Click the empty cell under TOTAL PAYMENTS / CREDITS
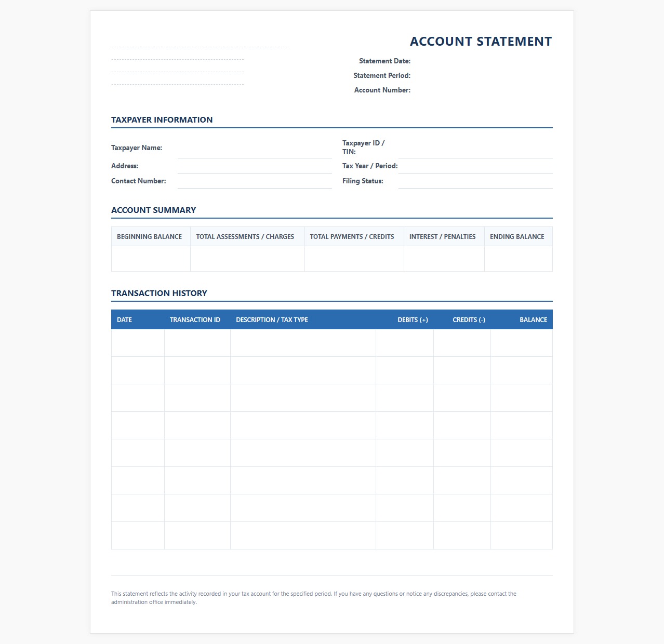Screen dimensions: 664x644 point(354,259)
